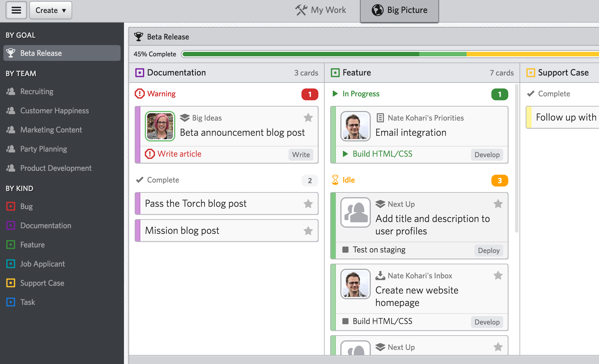The image size is (599, 364).
Task: Click the Recruiting team icon
Action: (x=11, y=91)
